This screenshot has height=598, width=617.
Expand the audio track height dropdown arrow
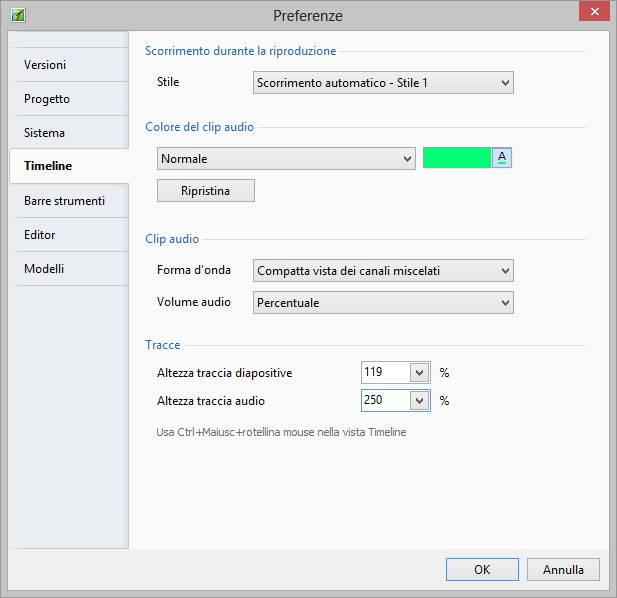[x=420, y=401]
